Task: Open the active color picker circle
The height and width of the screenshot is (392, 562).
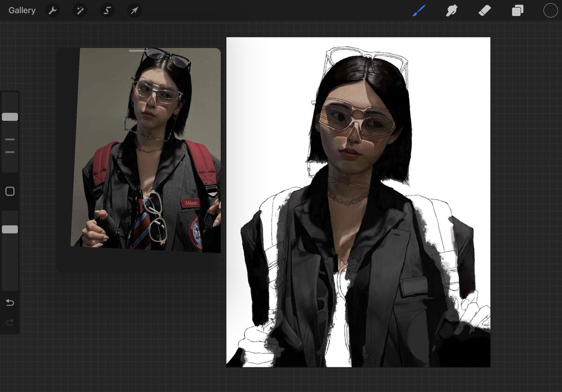Action: (x=550, y=10)
